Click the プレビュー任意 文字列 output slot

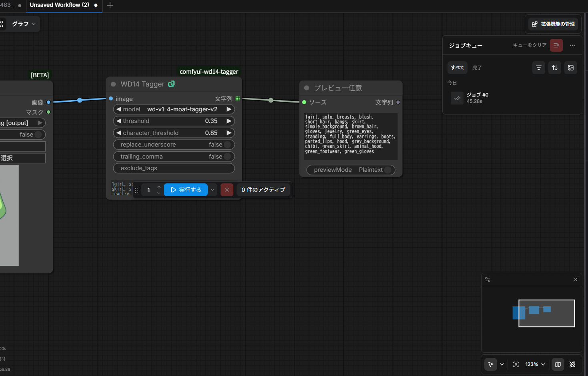pos(398,102)
